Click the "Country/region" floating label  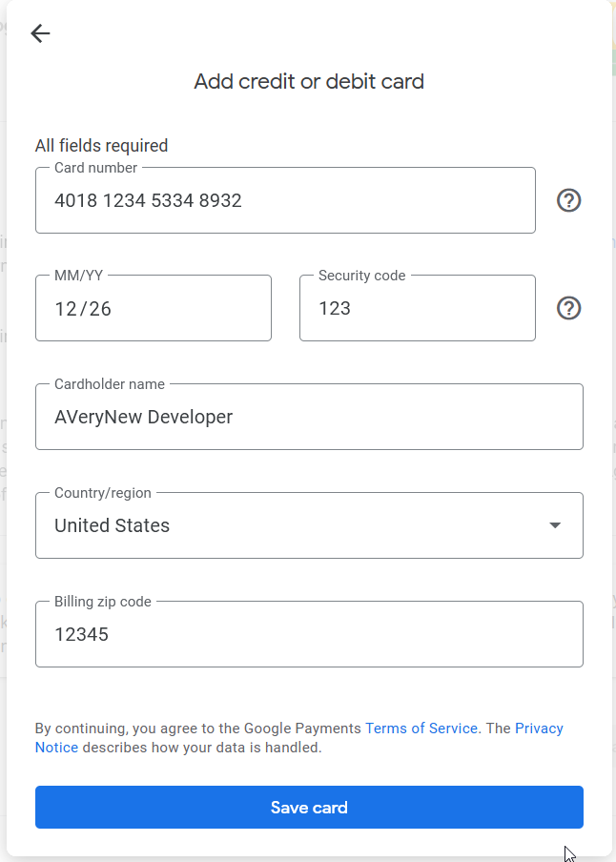(x=102, y=493)
